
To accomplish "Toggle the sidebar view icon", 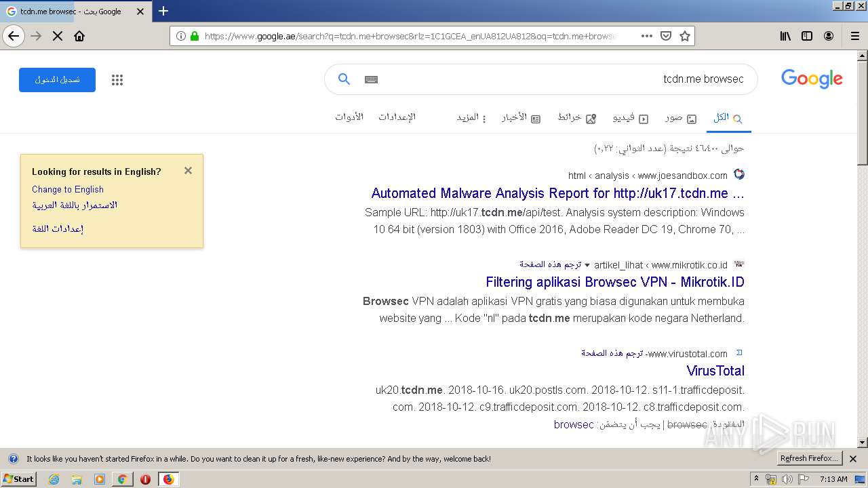I will [x=807, y=36].
